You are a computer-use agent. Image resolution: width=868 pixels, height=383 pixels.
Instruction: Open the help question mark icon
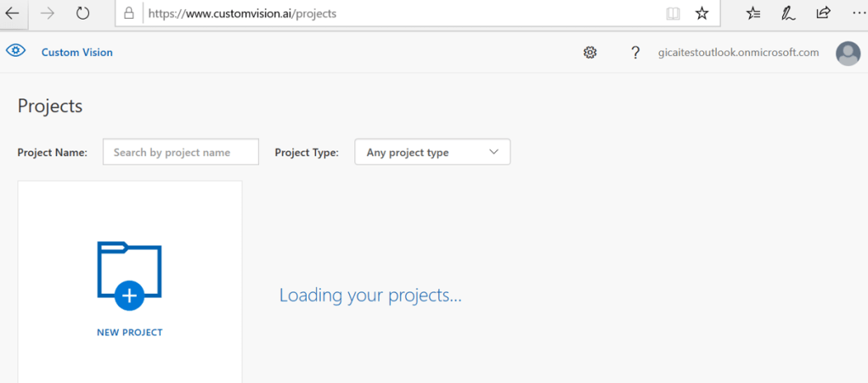[x=635, y=53]
